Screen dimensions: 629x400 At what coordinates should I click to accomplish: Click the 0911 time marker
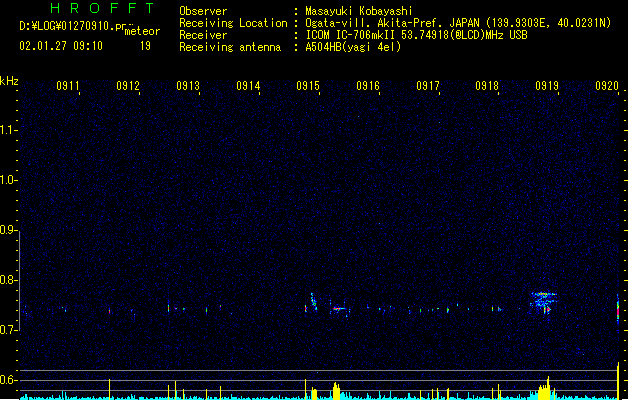point(68,86)
